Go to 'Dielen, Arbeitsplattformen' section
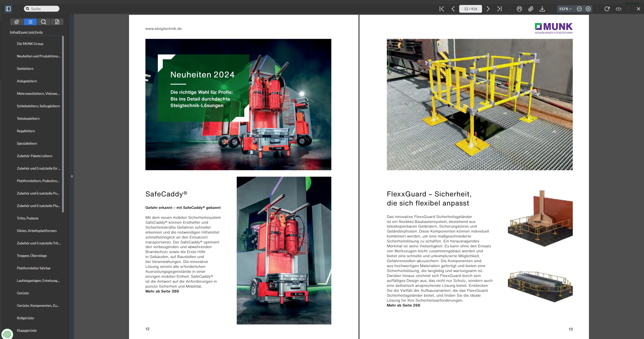This screenshot has width=644, height=339. pyautogui.click(x=37, y=231)
